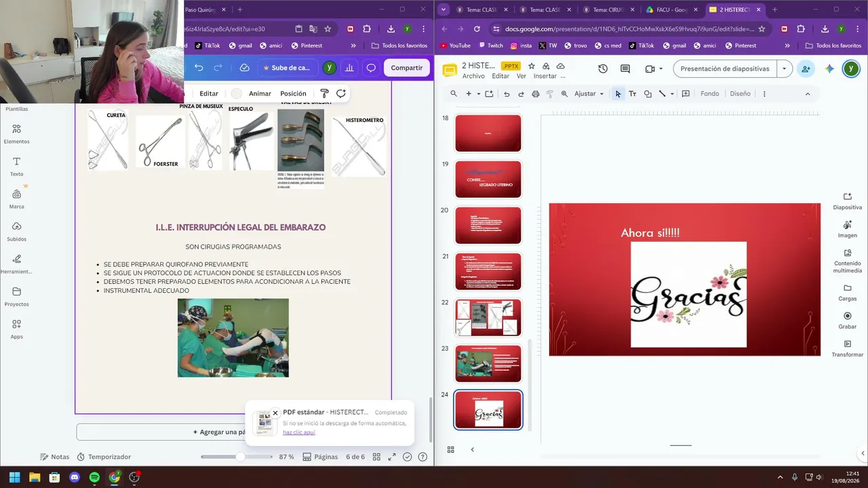Click print icon in Slides toolbar
The width and height of the screenshot is (868, 488).
(536, 94)
